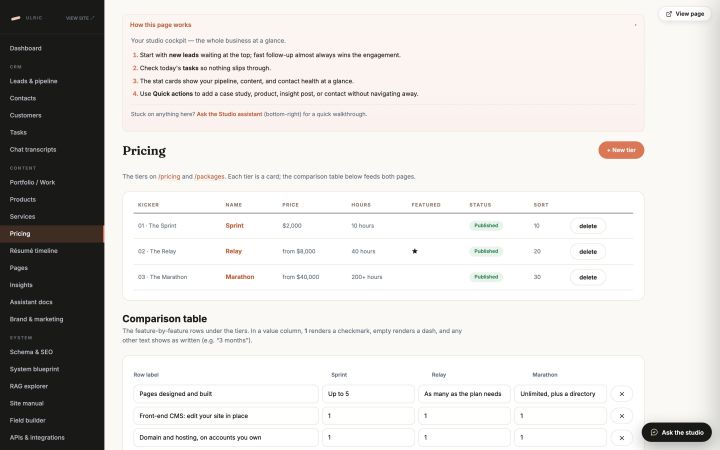Open the /packages link
720x450 pixels.
pos(209,176)
